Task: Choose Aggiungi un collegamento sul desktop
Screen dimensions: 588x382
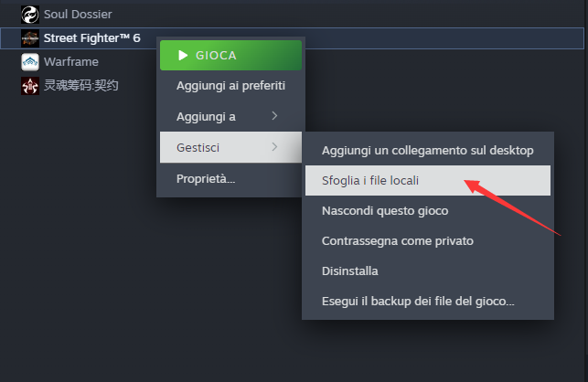Action: (428, 150)
